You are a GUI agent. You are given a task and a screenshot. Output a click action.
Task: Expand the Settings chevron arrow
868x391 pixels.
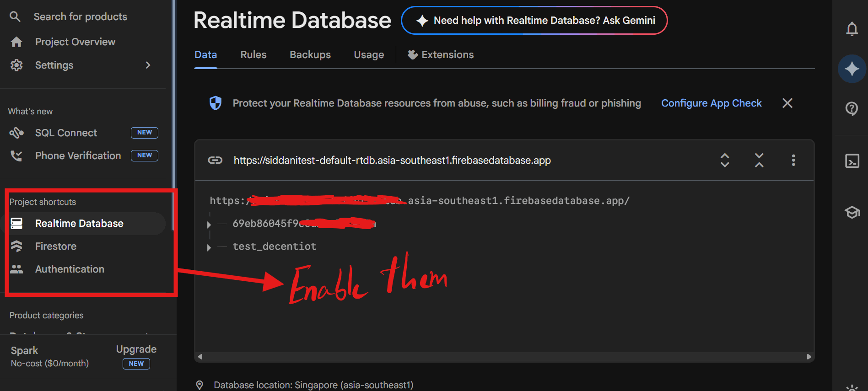click(x=148, y=65)
